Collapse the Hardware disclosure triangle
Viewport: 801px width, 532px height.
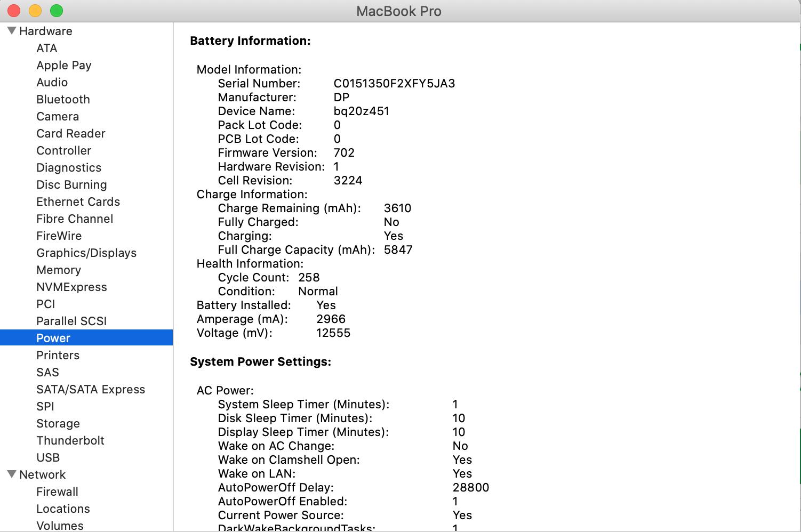pos(12,31)
